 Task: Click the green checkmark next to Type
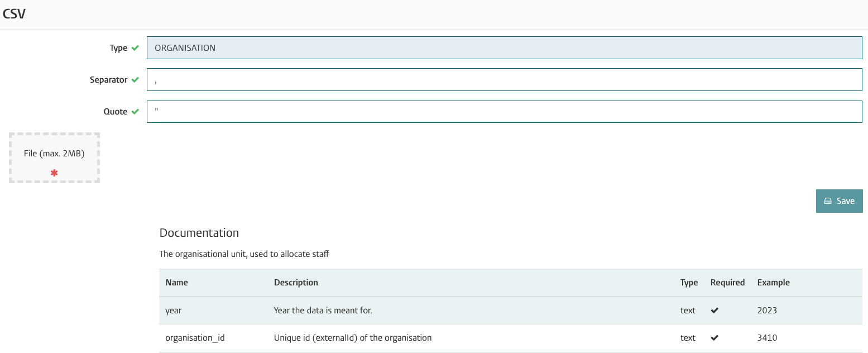coord(135,48)
